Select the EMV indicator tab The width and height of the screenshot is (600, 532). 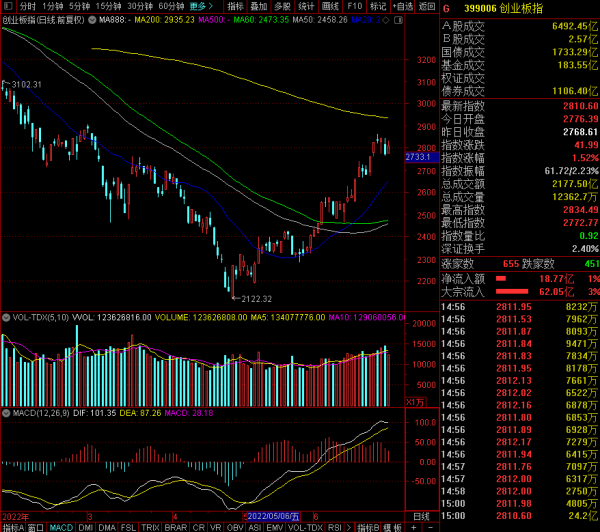[272, 526]
